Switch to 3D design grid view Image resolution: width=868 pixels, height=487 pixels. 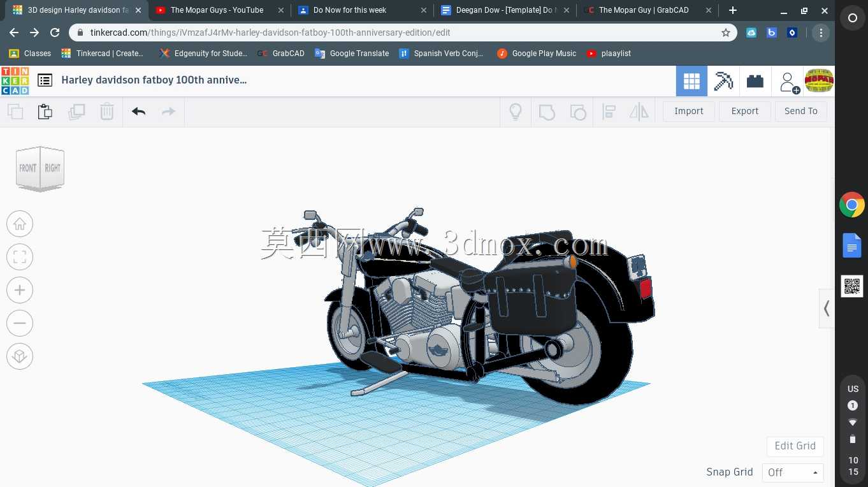click(x=691, y=81)
